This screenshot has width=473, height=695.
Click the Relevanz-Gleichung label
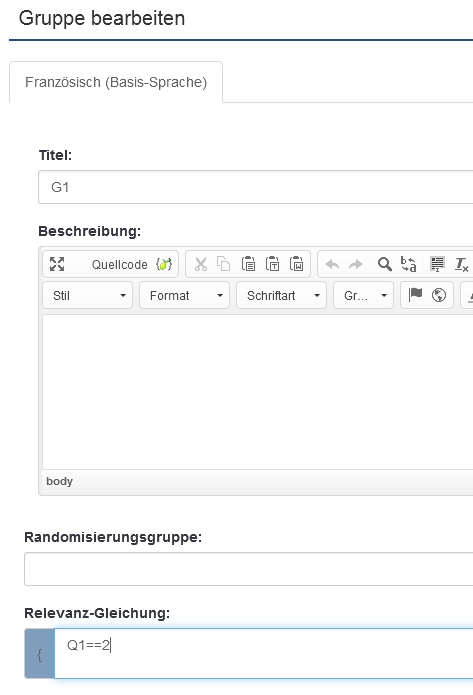click(x=97, y=613)
